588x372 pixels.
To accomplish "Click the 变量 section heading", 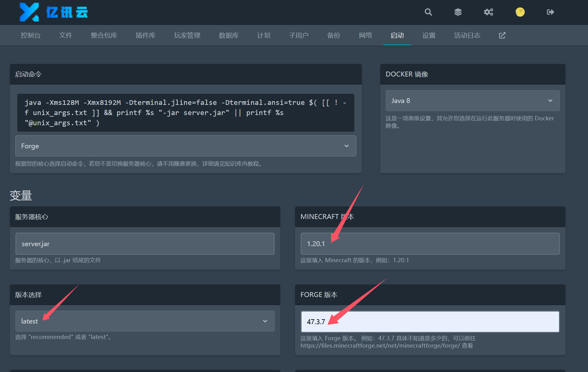I will click(21, 196).
